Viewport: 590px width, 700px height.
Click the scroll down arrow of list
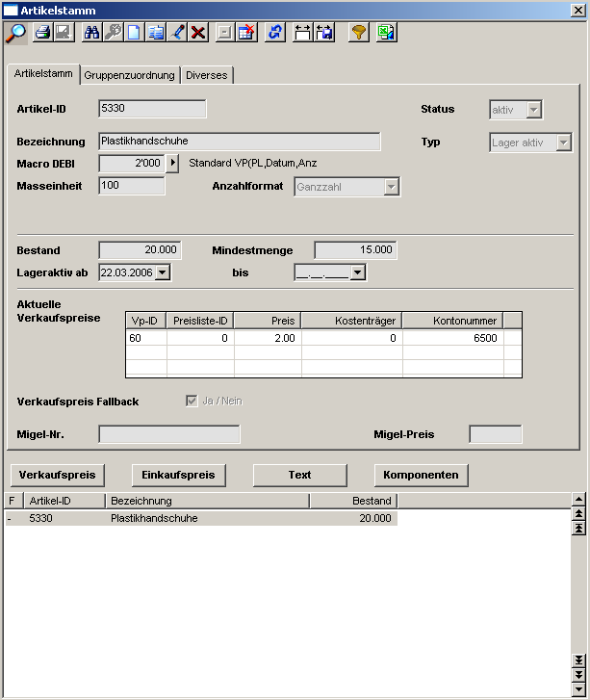578,689
